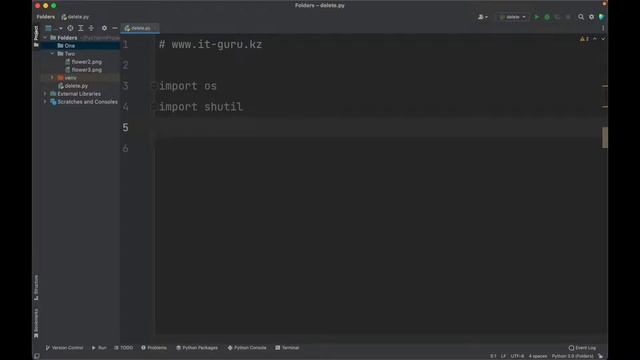Click the yellow warning stripe mark on scrollbar
Image resolution: width=640 pixels, height=360 pixels.
pos(604,86)
